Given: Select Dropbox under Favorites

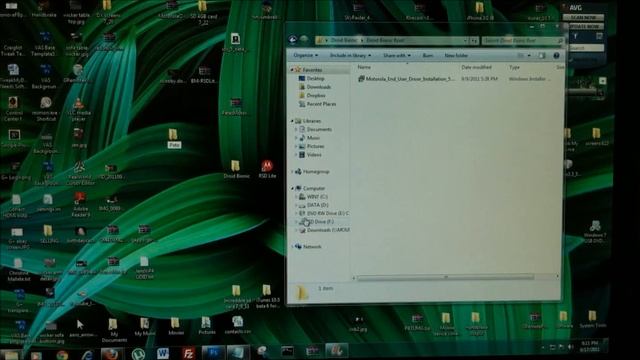Looking at the screenshot, I should point(316,96).
